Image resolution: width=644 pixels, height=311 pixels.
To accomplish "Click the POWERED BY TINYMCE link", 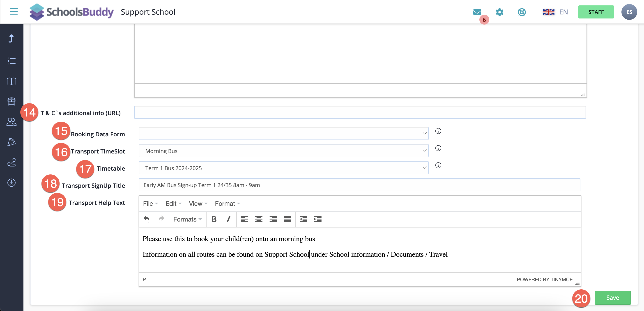I will pos(545,279).
